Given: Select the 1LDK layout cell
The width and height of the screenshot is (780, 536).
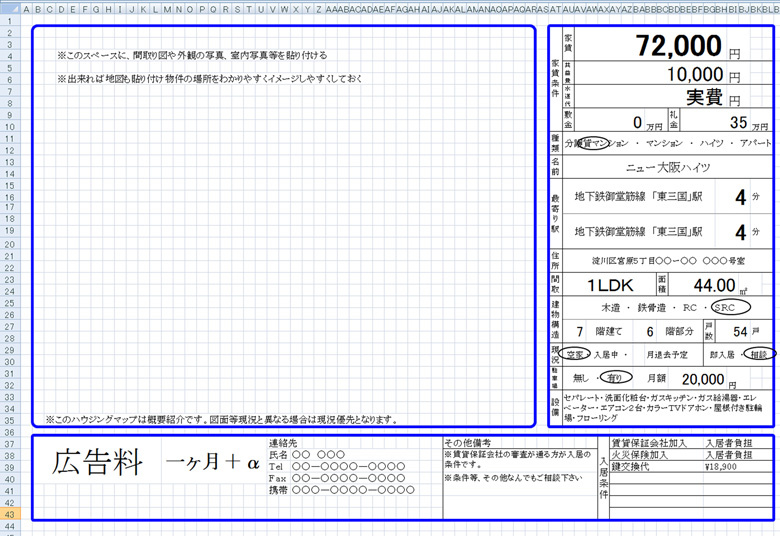Looking at the screenshot, I should pyautogui.click(x=610, y=285).
